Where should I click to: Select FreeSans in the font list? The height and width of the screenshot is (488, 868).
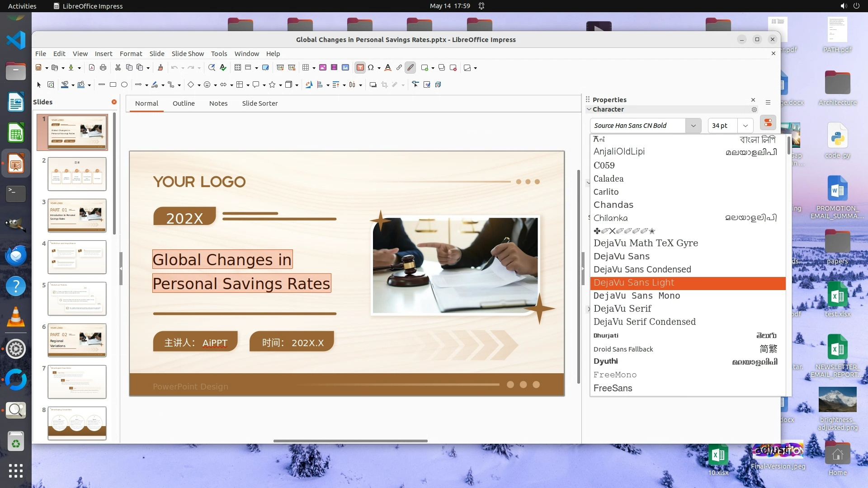[613, 388]
